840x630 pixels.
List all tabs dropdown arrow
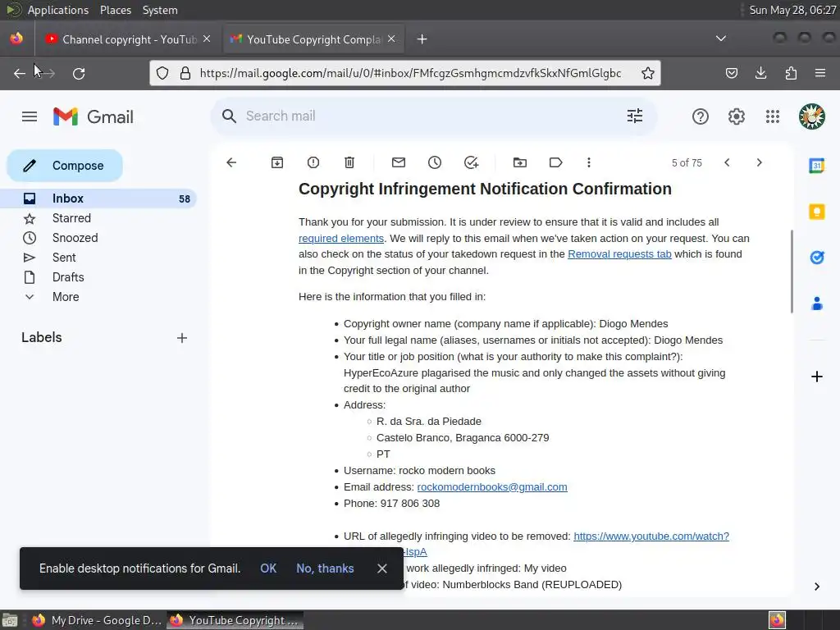pyautogui.click(x=721, y=39)
